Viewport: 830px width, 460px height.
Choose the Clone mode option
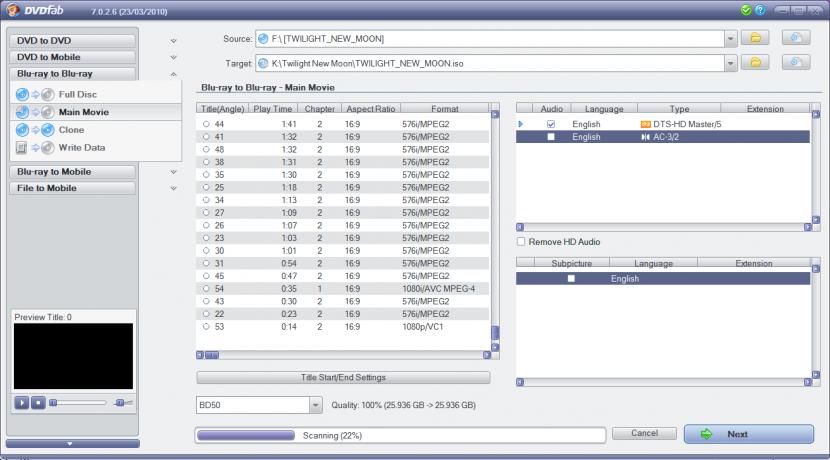[70, 130]
